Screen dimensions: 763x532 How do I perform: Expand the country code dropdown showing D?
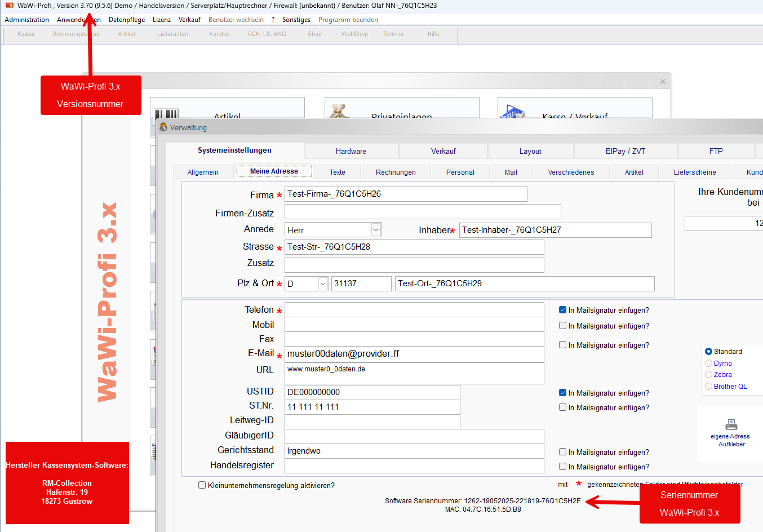323,283
